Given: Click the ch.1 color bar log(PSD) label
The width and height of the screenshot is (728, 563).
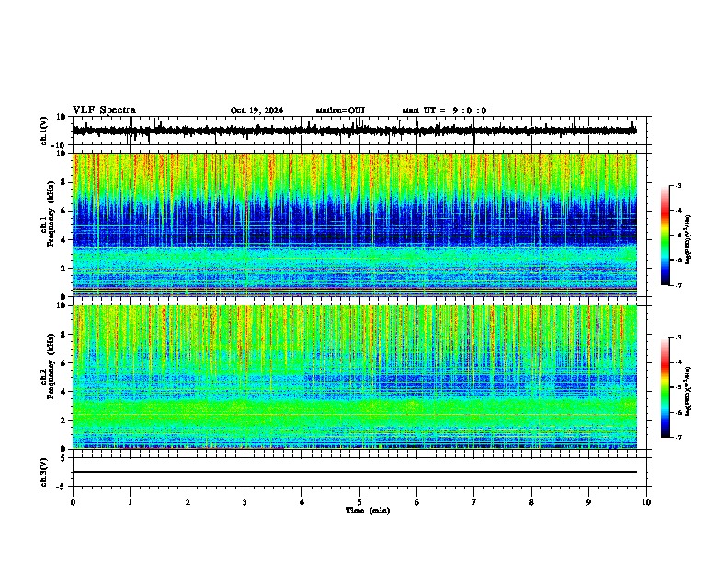Looking at the screenshot, I should pos(688,239).
